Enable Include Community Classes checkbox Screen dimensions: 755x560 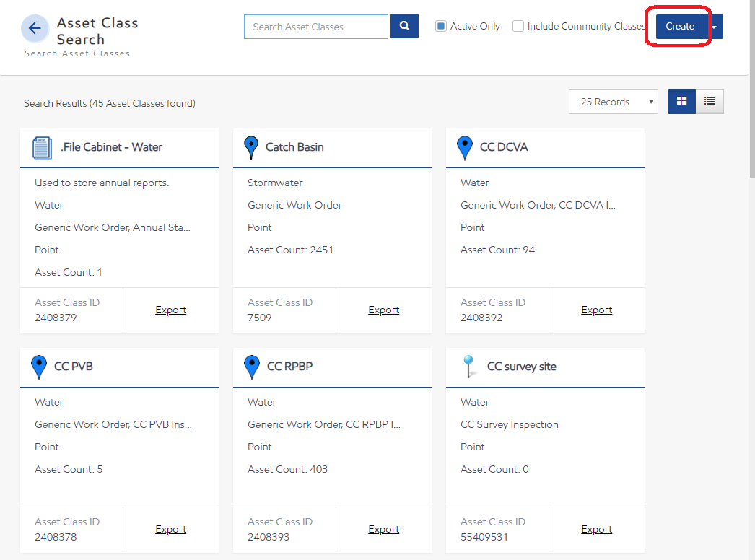(x=518, y=27)
